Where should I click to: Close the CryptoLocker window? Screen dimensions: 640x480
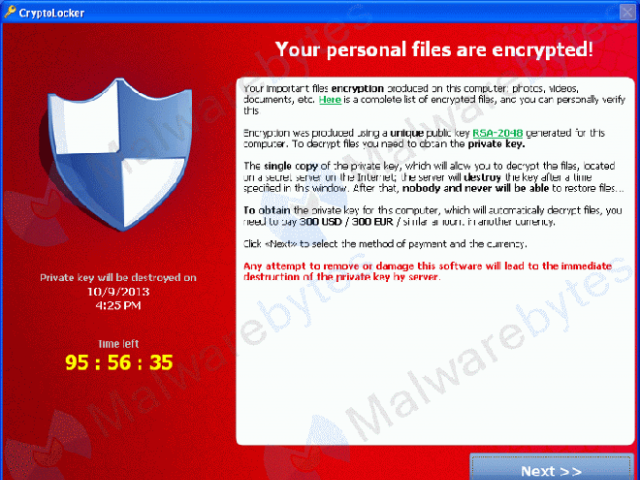point(628,12)
